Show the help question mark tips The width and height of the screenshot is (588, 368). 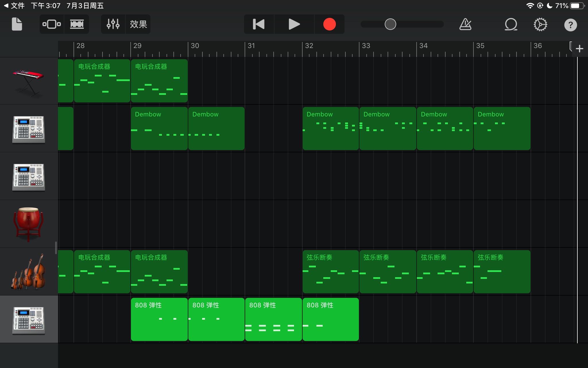[570, 25]
